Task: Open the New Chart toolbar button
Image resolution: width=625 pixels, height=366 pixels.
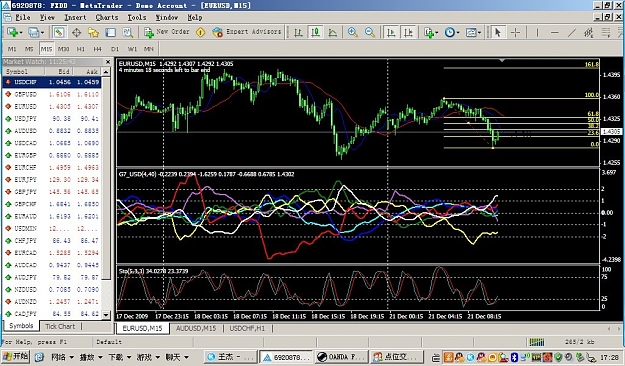Action: tap(12, 32)
